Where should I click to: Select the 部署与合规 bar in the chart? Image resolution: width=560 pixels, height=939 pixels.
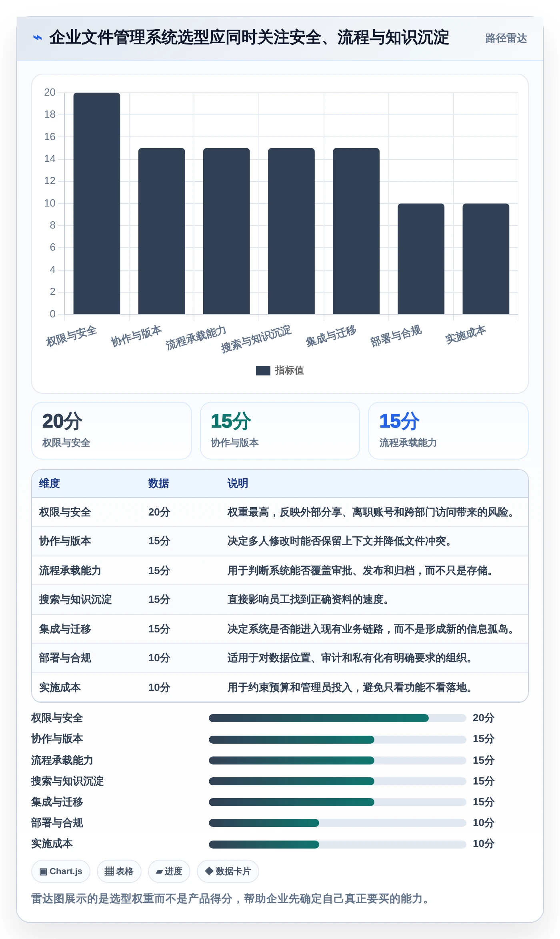(421, 259)
